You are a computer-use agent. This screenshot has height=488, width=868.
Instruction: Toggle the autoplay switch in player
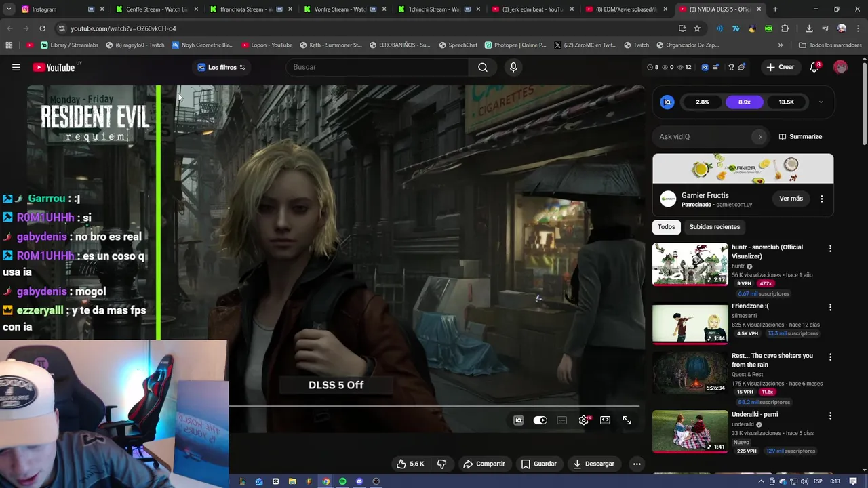tap(540, 420)
